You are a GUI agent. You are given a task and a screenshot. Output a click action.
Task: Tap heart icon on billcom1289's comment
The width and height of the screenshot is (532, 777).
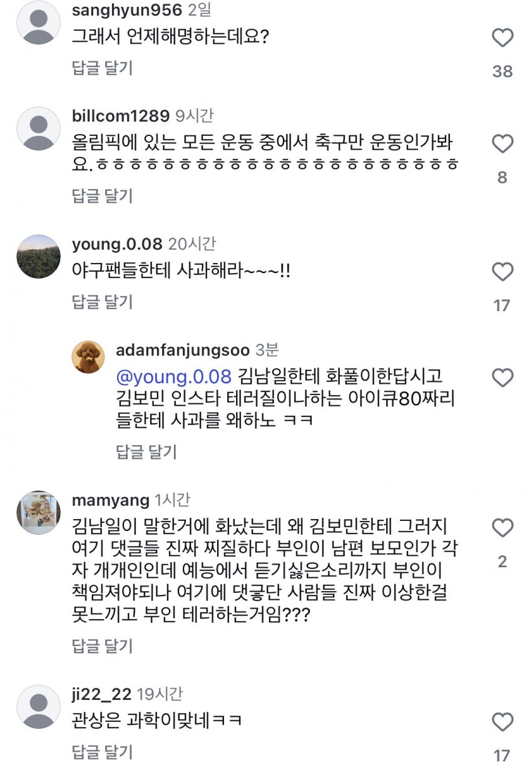click(503, 145)
